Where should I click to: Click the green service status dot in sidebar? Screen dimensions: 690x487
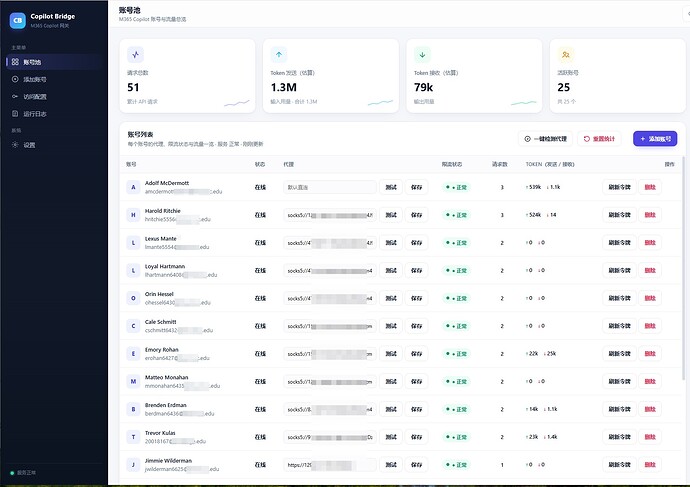[12, 473]
